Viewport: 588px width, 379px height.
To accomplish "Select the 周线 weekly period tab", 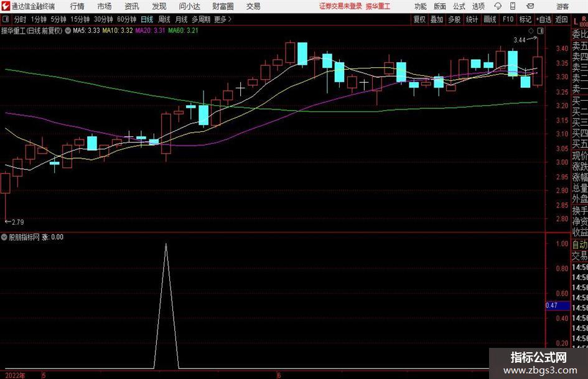I will 164,19.
